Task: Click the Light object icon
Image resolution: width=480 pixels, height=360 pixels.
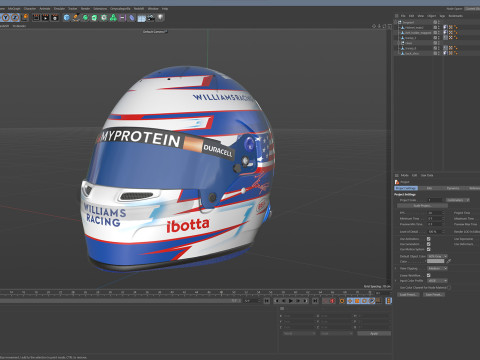Action: [x=161, y=17]
